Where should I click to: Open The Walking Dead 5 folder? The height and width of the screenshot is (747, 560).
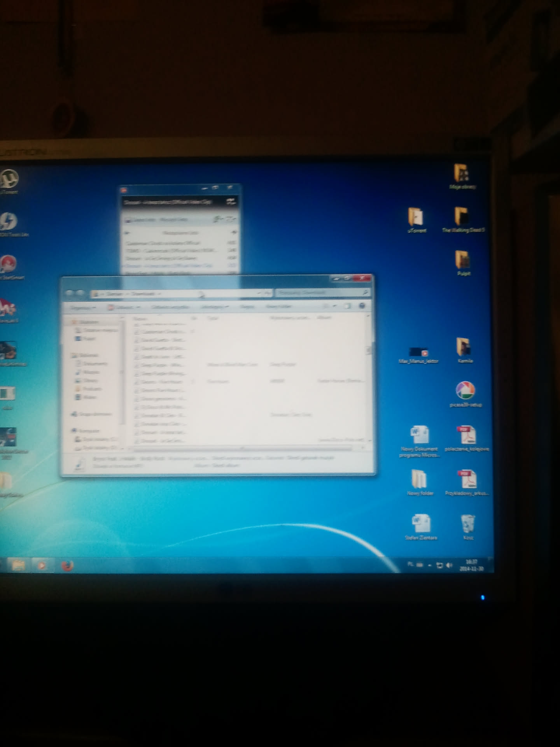pyautogui.click(x=462, y=216)
